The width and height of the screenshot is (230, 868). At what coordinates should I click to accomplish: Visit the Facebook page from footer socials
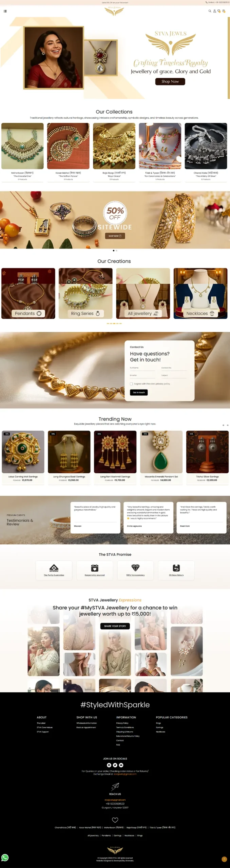[x=109, y=765]
